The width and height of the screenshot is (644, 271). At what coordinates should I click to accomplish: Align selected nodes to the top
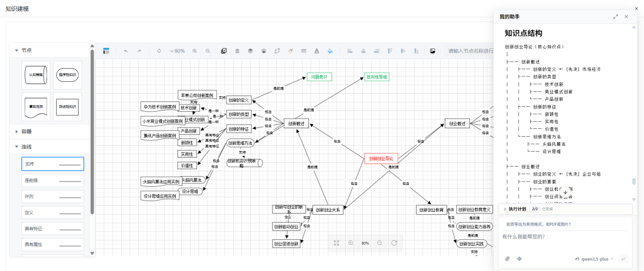pos(390,51)
